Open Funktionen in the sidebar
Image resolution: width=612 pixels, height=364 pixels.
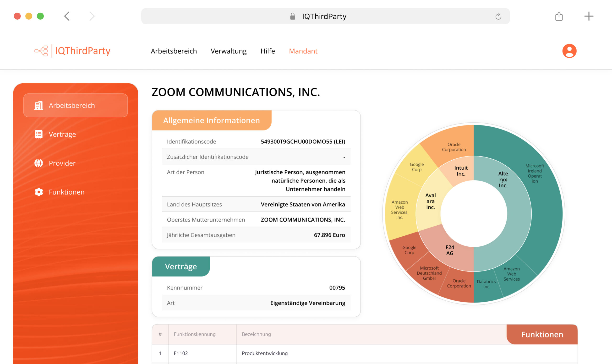[x=66, y=192]
